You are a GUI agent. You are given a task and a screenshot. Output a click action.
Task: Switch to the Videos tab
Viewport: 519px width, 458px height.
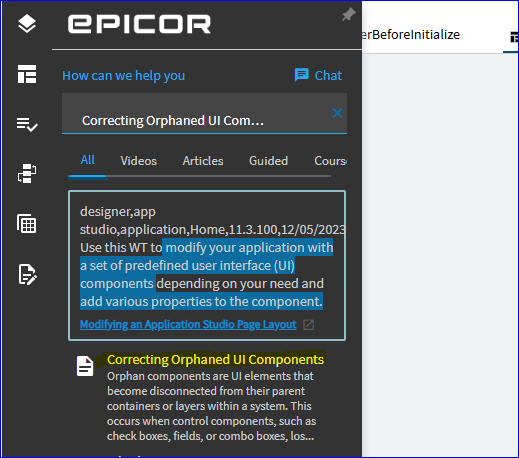(139, 161)
